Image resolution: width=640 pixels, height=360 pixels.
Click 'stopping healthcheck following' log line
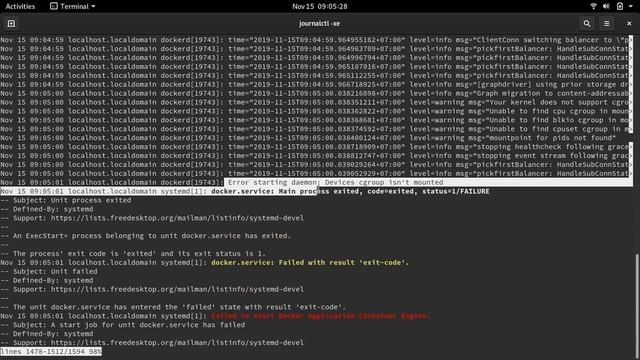[x=316, y=147]
